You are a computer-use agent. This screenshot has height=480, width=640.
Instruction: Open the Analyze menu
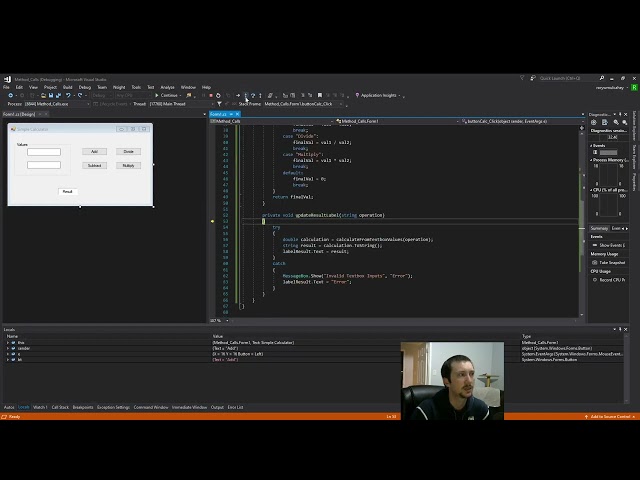[167, 87]
